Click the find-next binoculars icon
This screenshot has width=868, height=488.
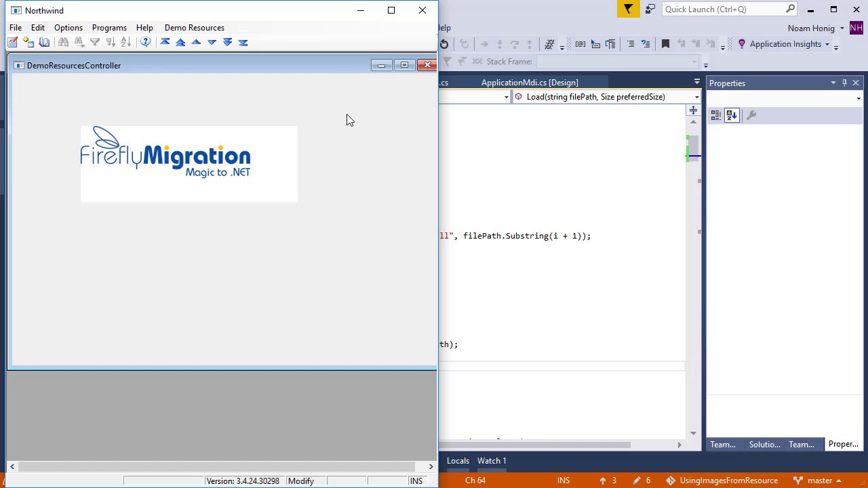pos(79,42)
